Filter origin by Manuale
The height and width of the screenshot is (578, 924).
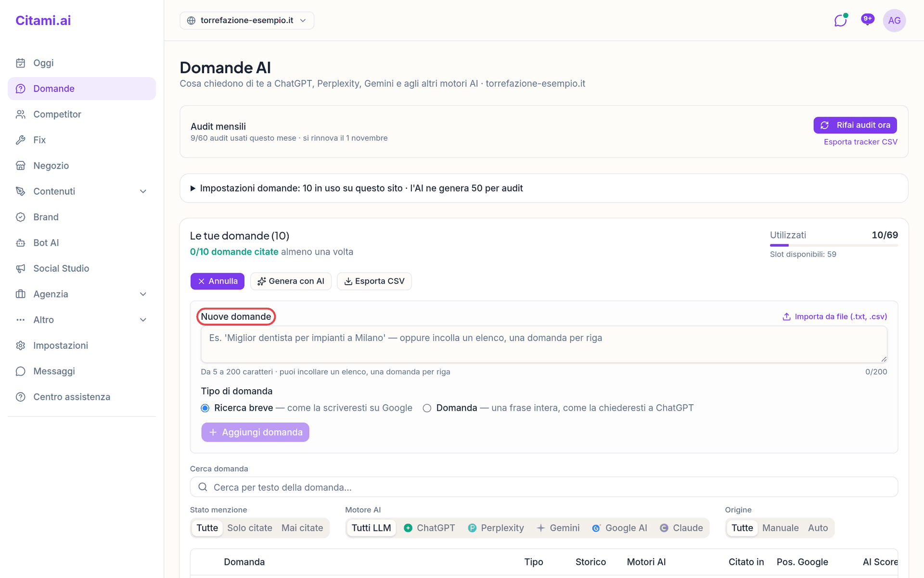point(780,528)
